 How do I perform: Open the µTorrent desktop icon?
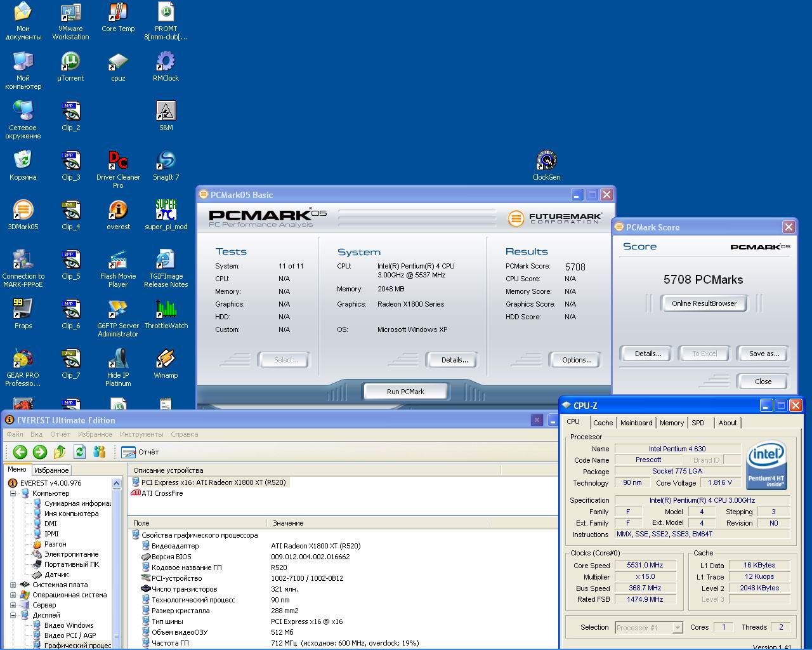70,67
